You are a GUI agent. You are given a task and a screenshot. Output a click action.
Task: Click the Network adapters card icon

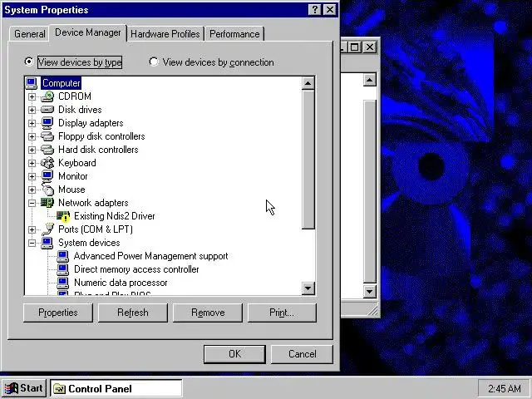(47, 203)
